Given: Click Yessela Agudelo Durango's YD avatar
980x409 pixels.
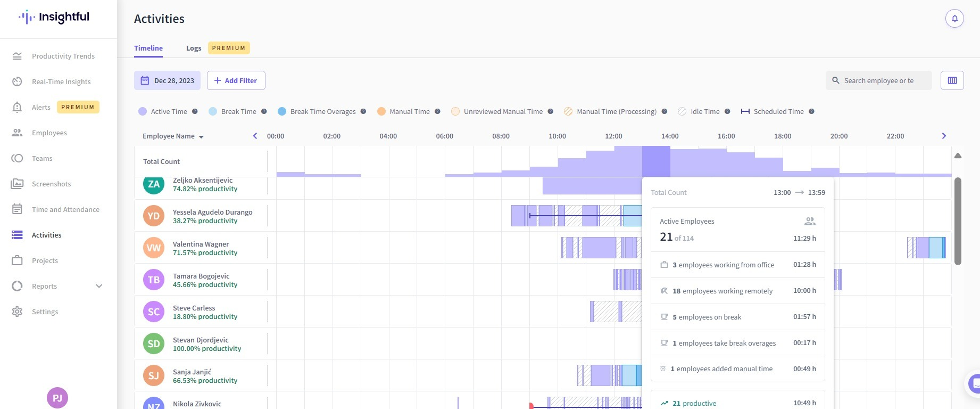Looking at the screenshot, I should 154,216.
